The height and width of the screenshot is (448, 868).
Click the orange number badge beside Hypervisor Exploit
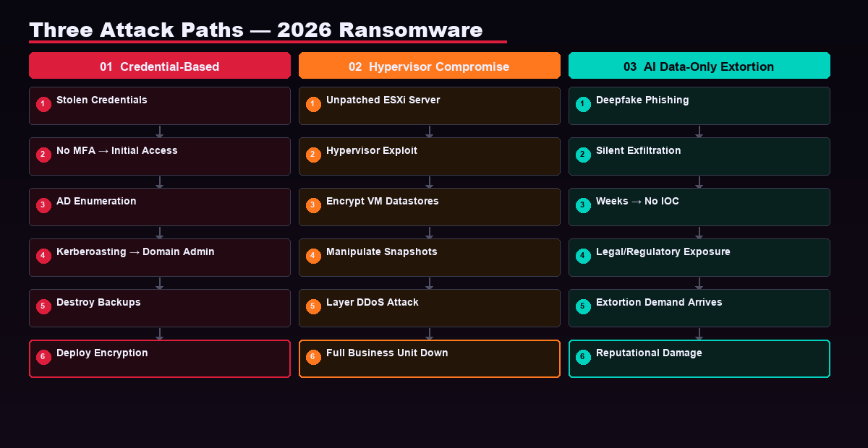pos(313,155)
